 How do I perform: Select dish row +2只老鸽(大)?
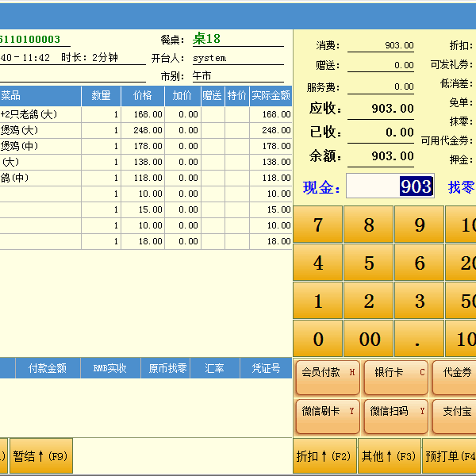146,114
